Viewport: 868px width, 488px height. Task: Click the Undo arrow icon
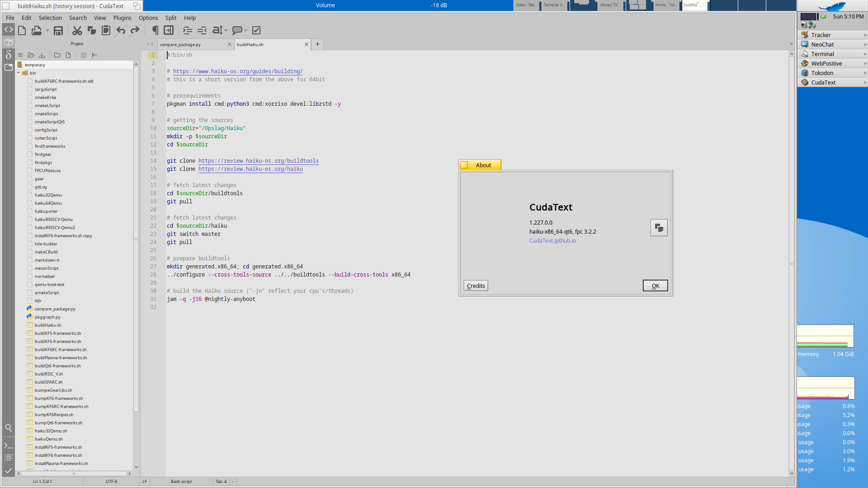[x=121, y=30]
